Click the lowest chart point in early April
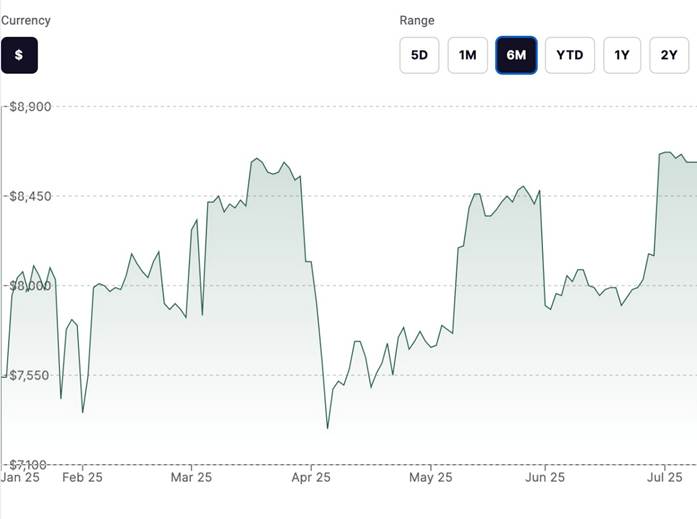 (328, 428)
